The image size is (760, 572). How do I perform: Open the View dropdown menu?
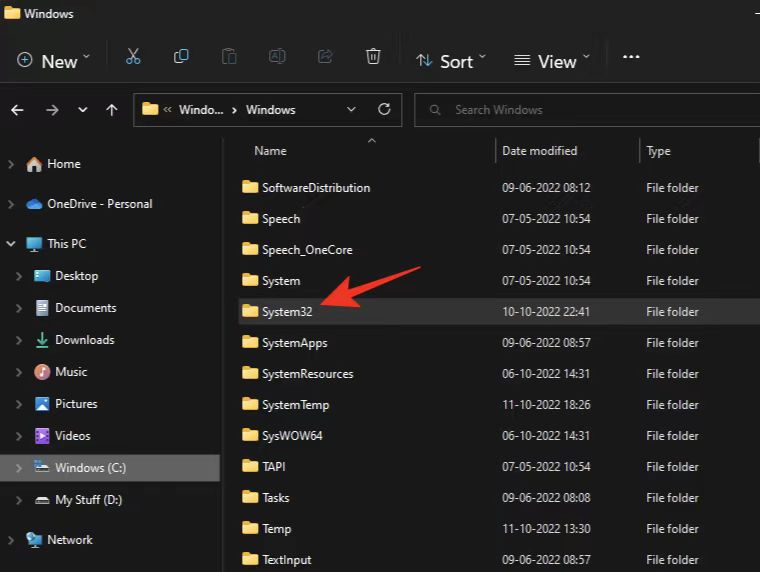point(552,61)
